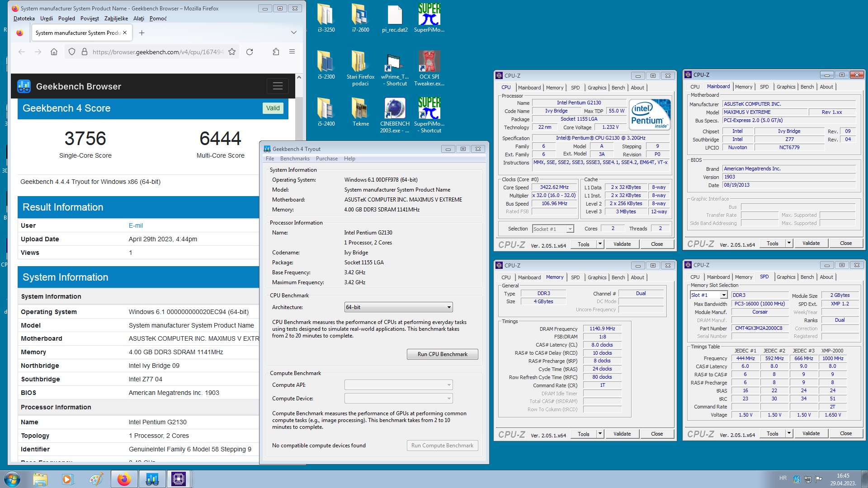Open the Zabilješke menu in Firefox
Viewport: 868px width, 488px height.
tap(116, 19)
